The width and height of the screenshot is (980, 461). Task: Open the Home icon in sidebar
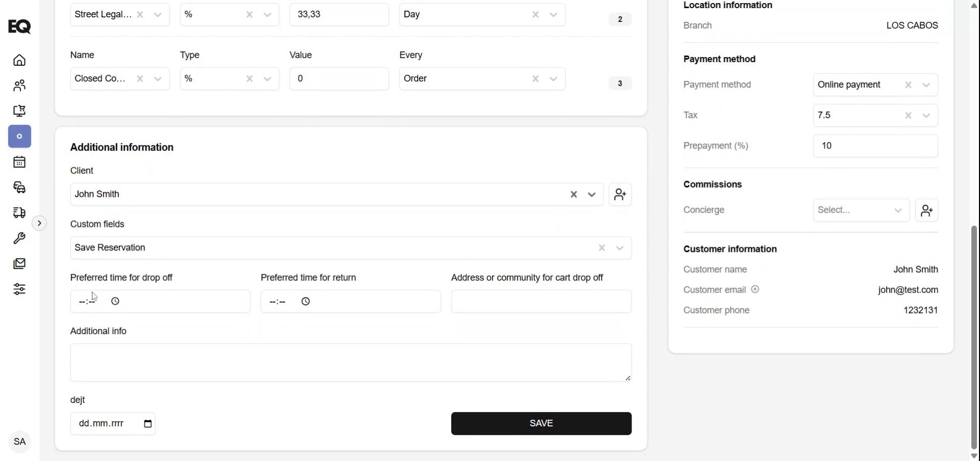coord(19,60)
